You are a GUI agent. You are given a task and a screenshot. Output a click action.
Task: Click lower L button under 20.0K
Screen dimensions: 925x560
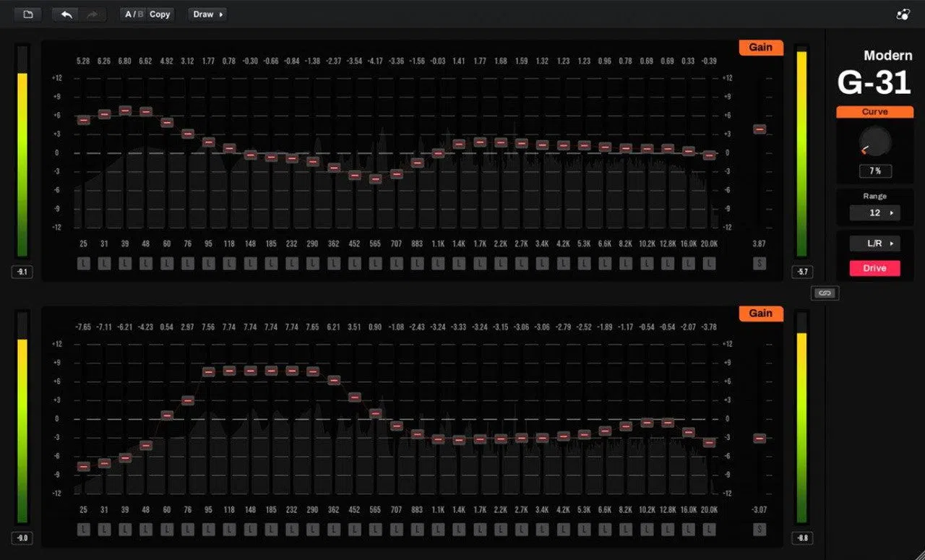pos(710,530)
